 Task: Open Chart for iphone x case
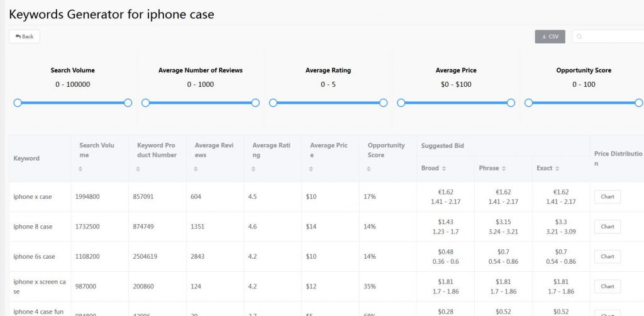tap(607, 197)
